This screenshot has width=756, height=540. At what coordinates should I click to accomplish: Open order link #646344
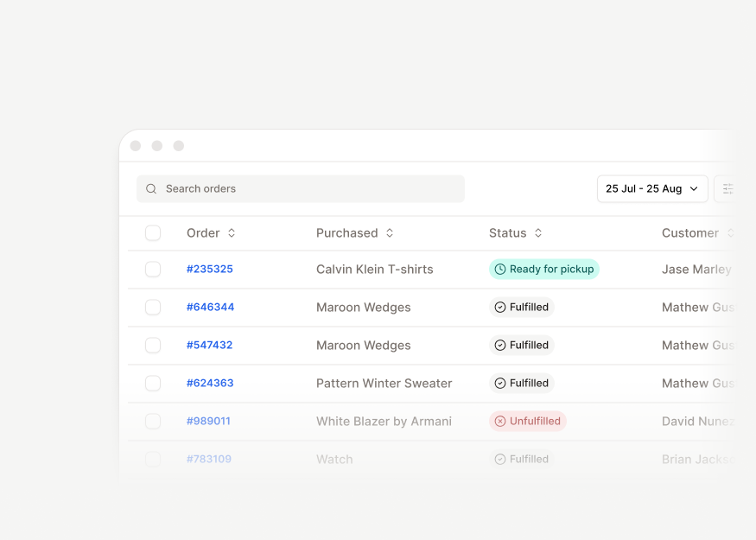click(x=210, y=307)
